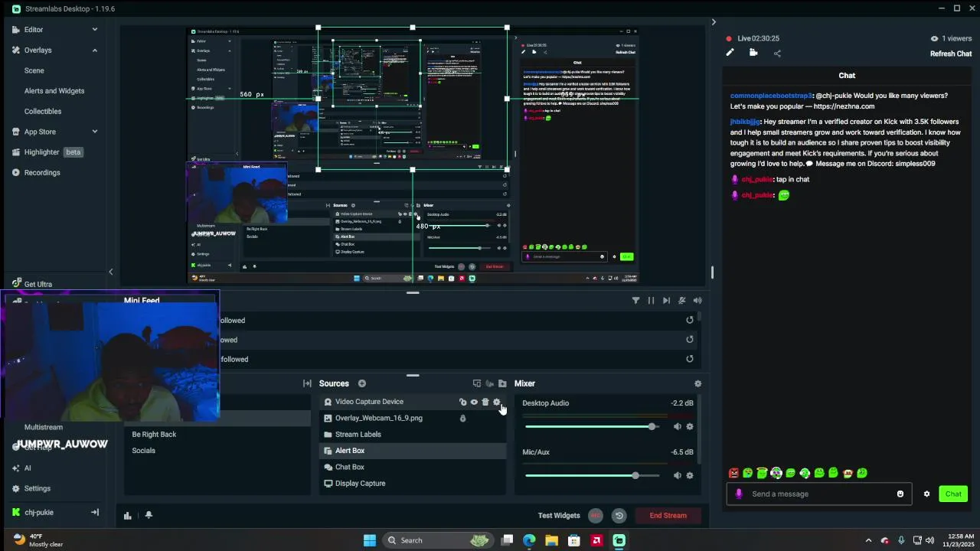This screenshot has width=980, height=551.
Task: Filter the Mini Feed events
Action: pos(635,301)
